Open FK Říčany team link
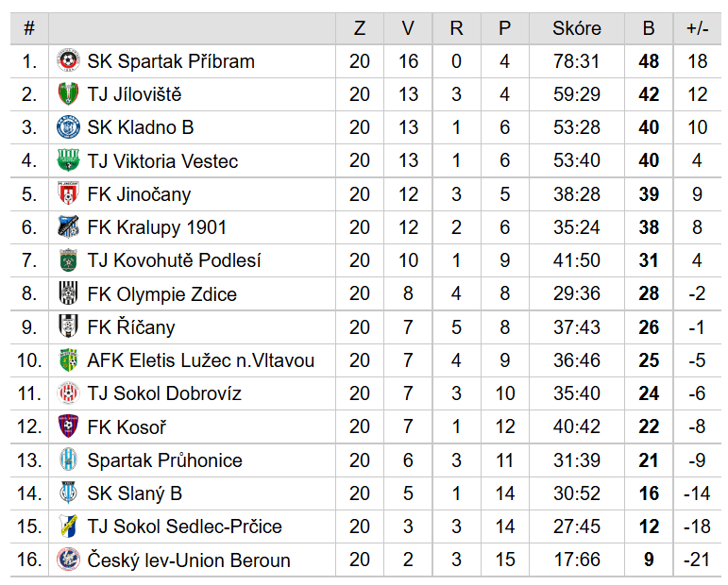The image size is (728, 585). click(131, 327)
